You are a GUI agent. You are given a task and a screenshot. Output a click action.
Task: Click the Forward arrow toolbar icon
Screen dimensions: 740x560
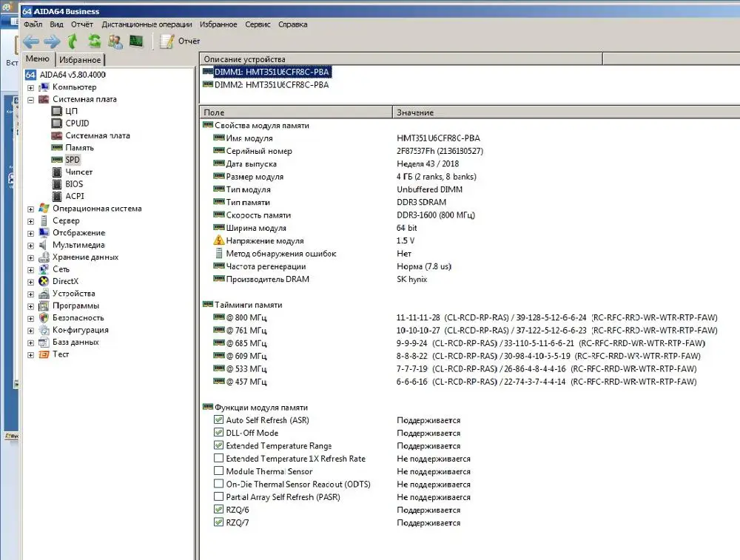click(51, 41)
